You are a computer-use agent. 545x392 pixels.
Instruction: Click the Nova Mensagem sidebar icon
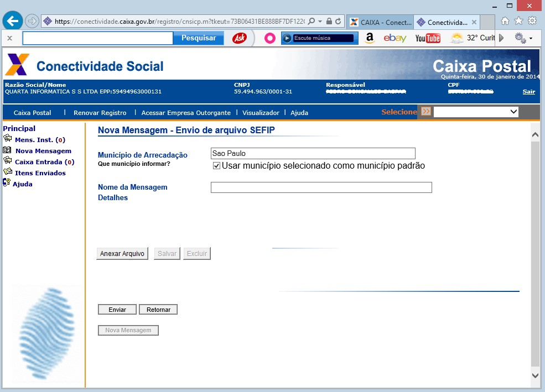[7, 150]
